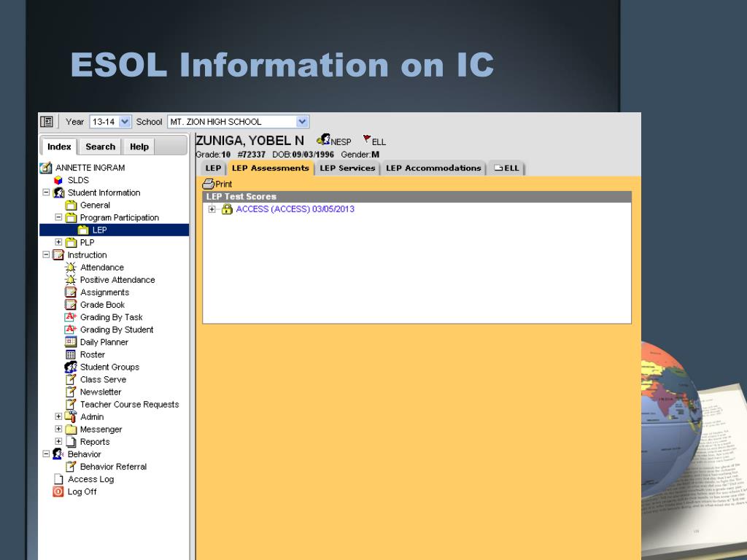
Task: Open the Daily Planner tree item
Action: coord(104,342)
